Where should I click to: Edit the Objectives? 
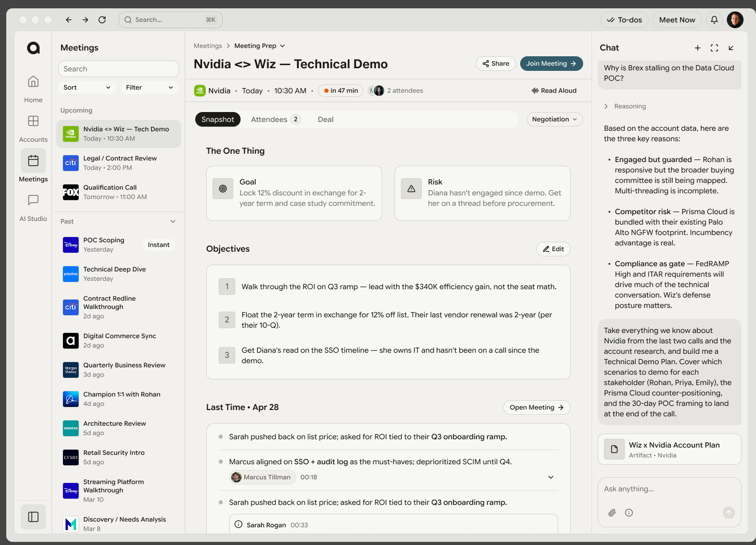point(553,249)
